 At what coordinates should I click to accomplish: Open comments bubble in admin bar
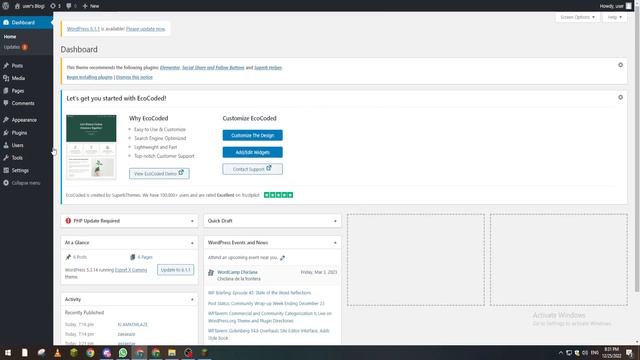click(71, 6)
